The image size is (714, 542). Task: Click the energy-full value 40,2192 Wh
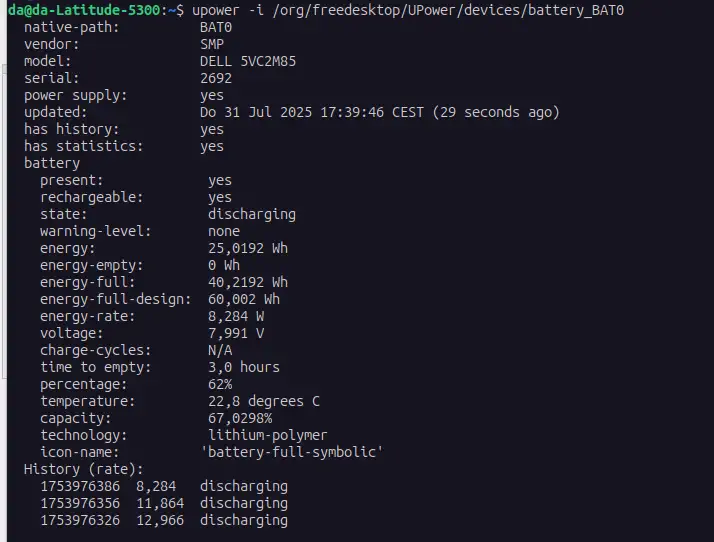coord(248,282)
